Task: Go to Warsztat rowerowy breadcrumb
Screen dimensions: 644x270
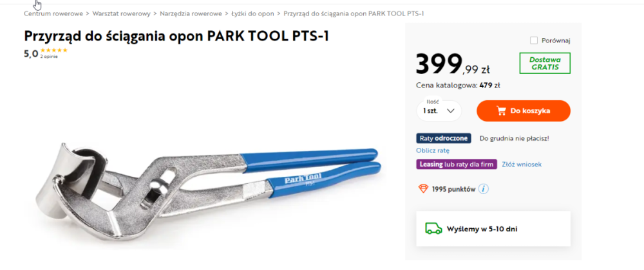Action: tap(121, 14)
